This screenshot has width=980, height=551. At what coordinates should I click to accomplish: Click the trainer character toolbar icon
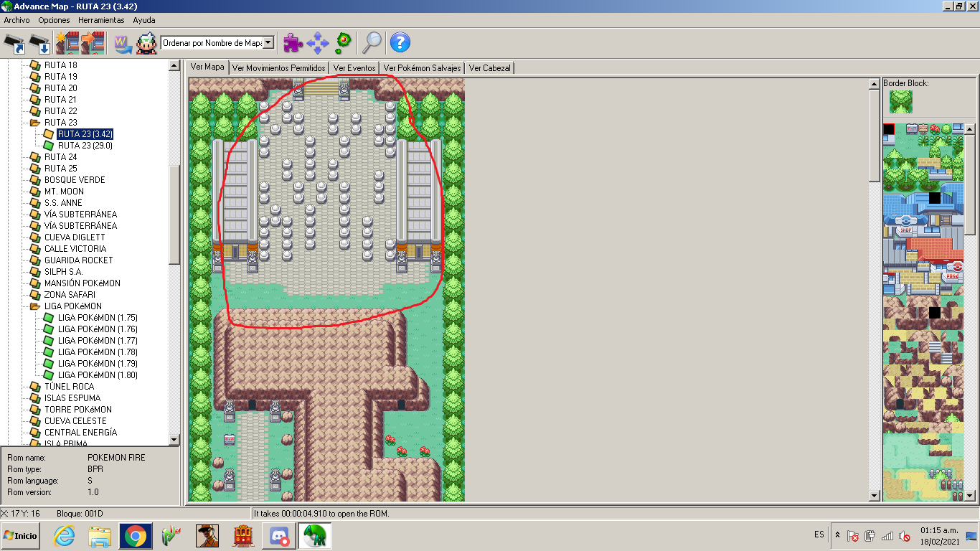[x=146, y=43]
